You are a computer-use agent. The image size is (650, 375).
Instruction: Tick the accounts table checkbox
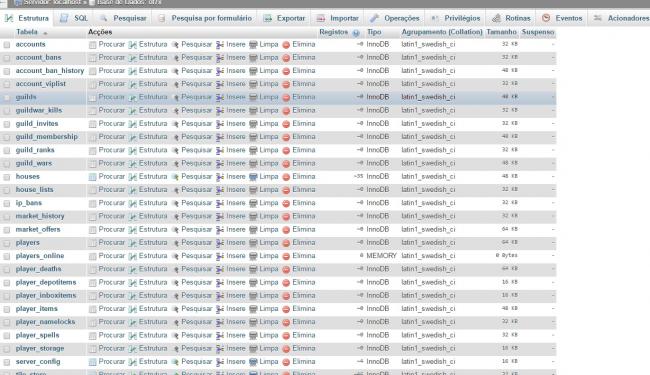7,45
